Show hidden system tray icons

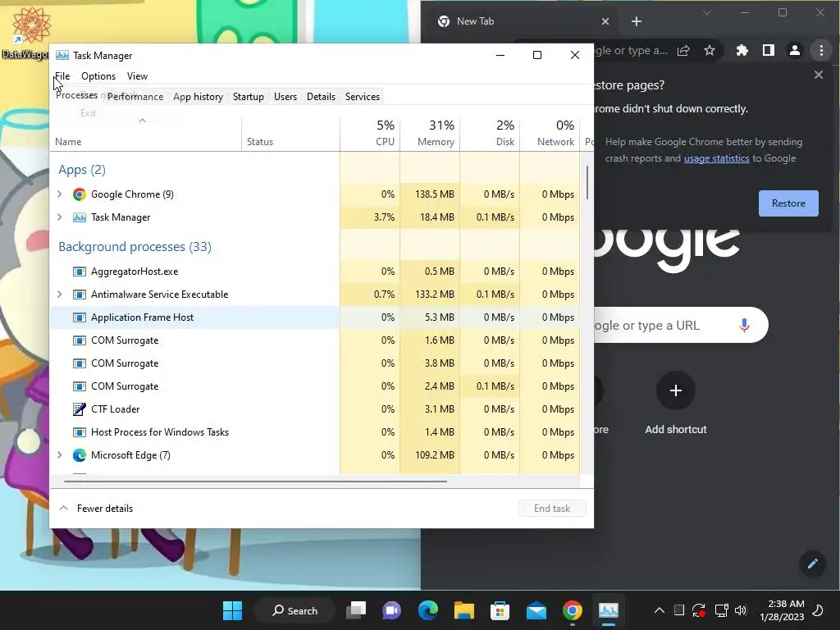point(660,610)
